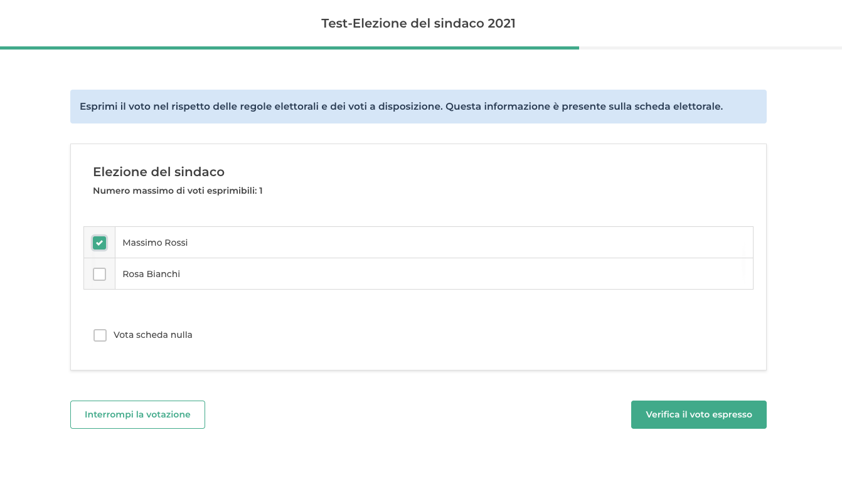Click the empty right end of Rosa Bianchi row
The image size is (842, 504).
690,274
